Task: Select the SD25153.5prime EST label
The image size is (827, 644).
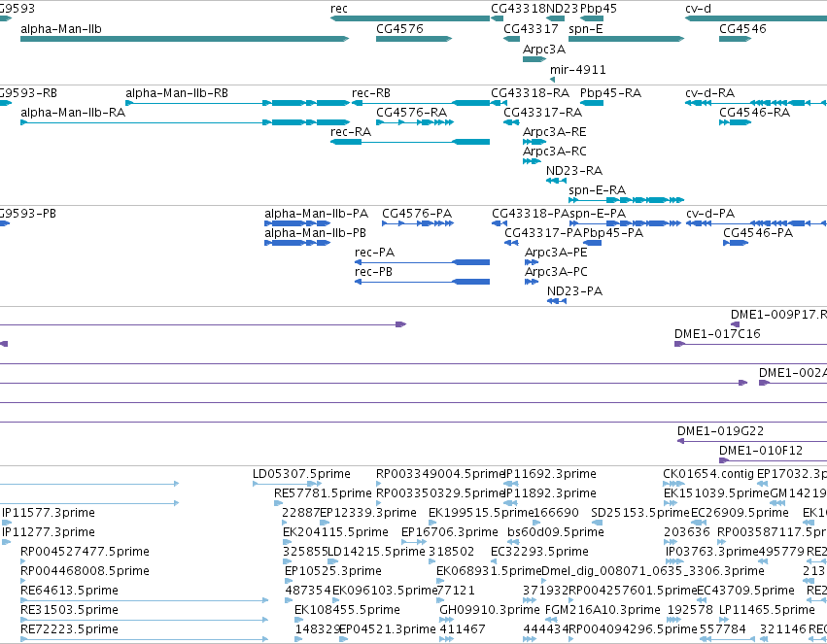Action: click(640, 513)
